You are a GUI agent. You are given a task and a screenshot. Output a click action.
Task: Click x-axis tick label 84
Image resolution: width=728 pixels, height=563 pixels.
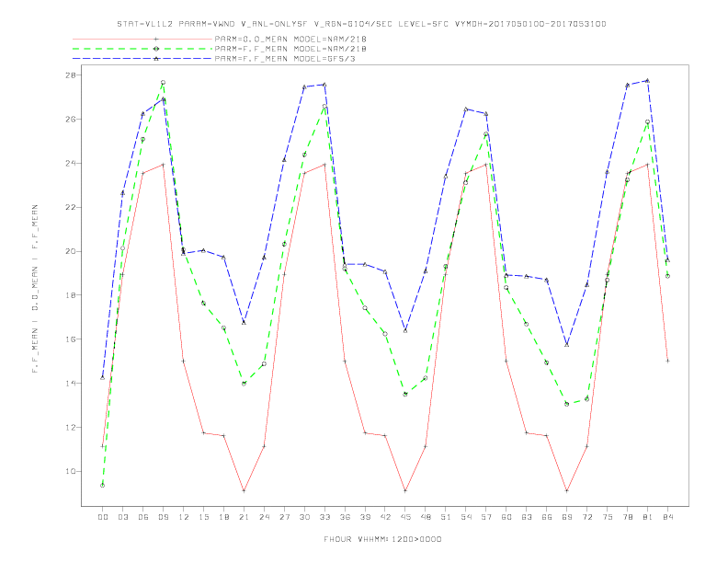tap(667, 517)
